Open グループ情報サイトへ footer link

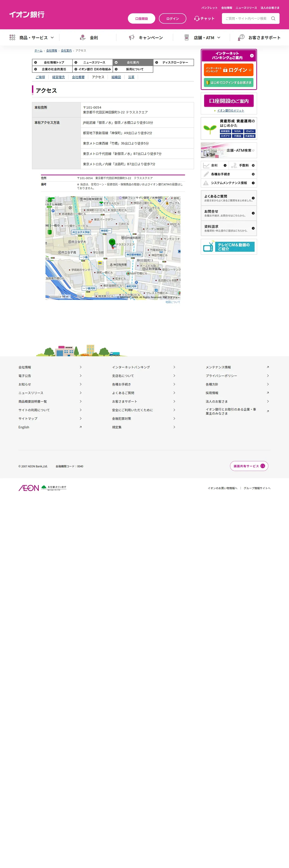(257, 488)
